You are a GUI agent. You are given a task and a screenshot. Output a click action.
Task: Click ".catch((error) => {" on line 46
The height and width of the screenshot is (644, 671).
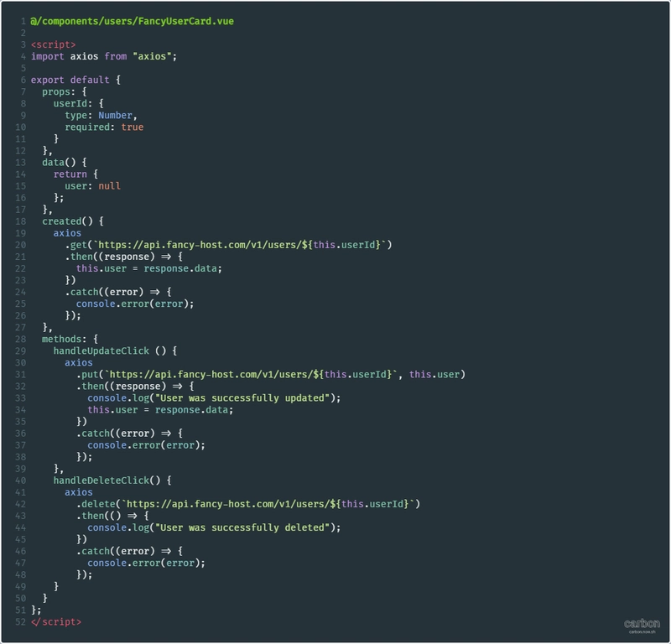pyautogui.click(x=130, y=551)
